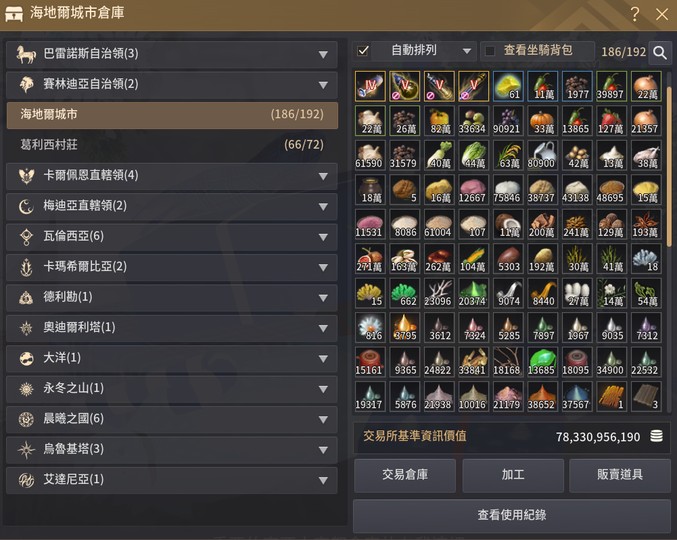Open the 自動排列 sort dropdown arrow
The height and width of the screenshot is (540, 677).
pyautogui.click(x=466, y=51)
